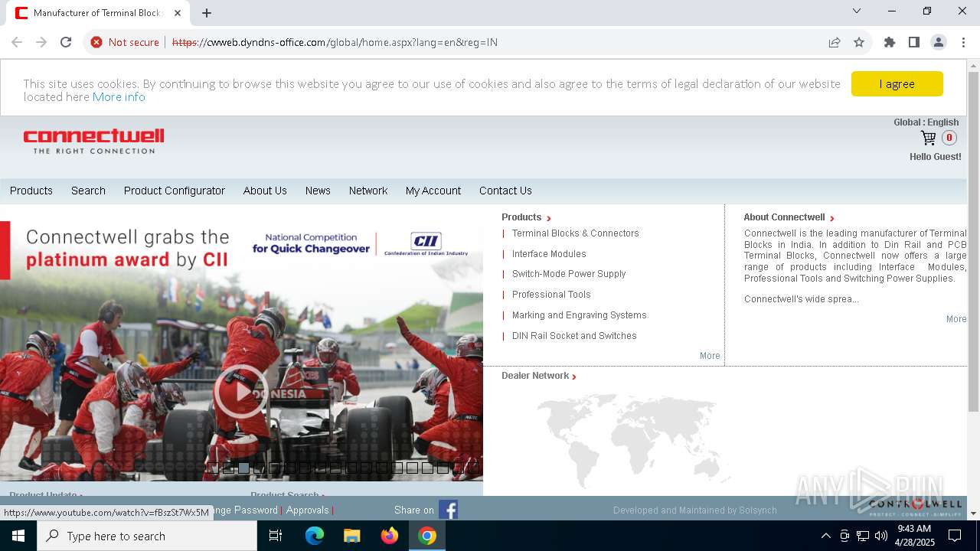
Task: Open the Network menu item
Action: pos(368,191)
